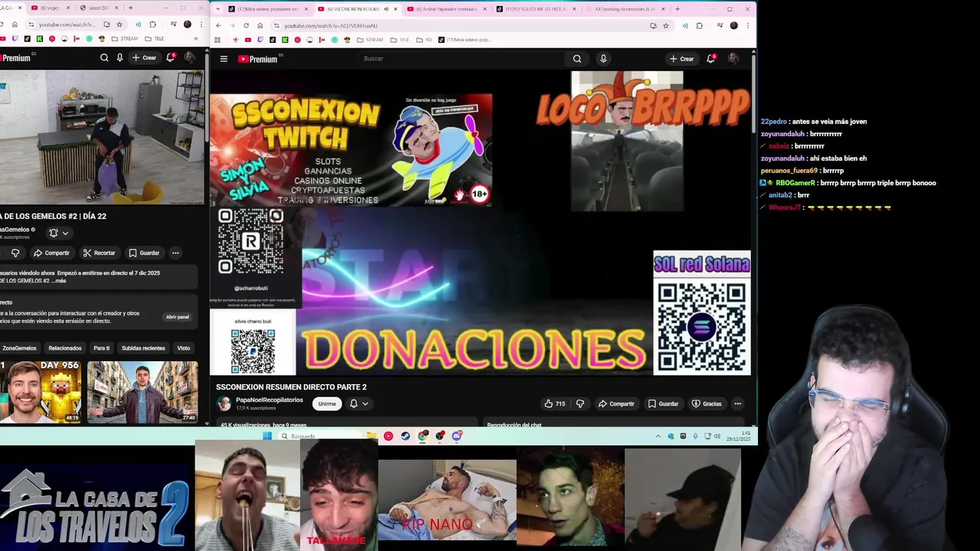980x551 pixels.
Task: Dislike the SSCONEXION RESUMEN video
Action: (x=580, y=404)
